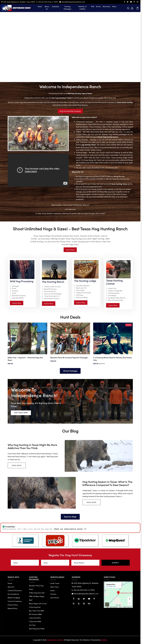Screen dimensions: 142x644
Task: Visit the header Facebook icon
Action: click(125, 2)
